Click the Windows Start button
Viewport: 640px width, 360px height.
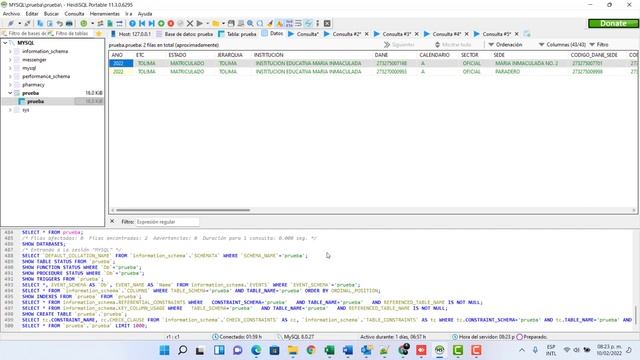click(164, 350)
